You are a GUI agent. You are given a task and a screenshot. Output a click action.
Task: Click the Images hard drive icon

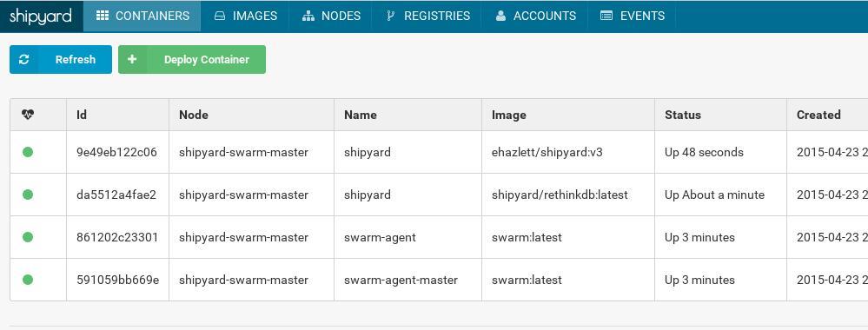point(220,16)
